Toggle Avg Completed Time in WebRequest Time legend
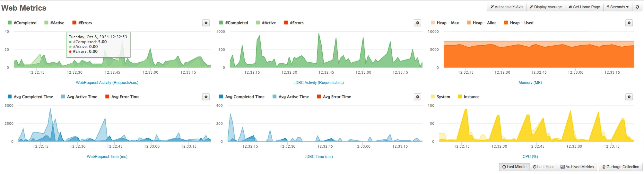Viewport: 644px width, 174px height. point(30,97)
